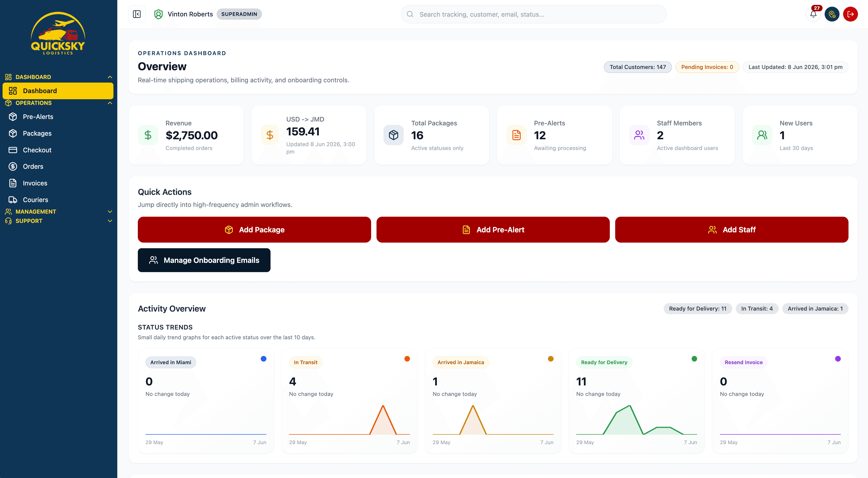Click the exchange rate value 159.41
Image resolution: width=868 pixels, height=478 pixels.
tap(303, 132)
